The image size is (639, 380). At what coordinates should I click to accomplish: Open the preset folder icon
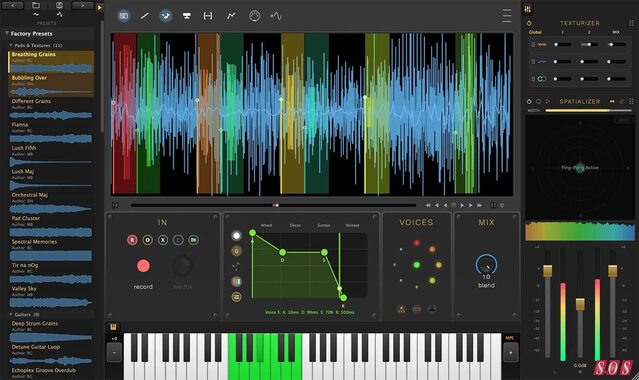coord(36,5)
